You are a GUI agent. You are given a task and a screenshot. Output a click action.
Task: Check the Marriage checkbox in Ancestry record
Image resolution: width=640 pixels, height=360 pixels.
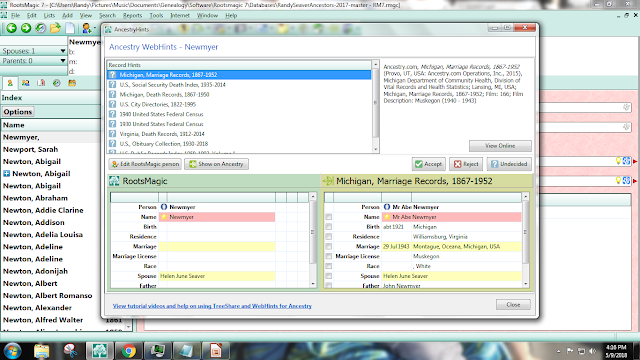coord(329,246)
